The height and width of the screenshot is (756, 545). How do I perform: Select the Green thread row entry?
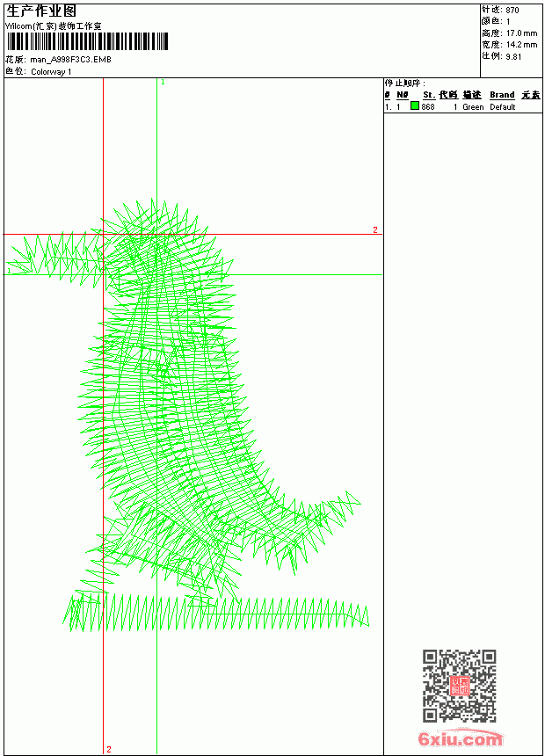pos(463,106)
